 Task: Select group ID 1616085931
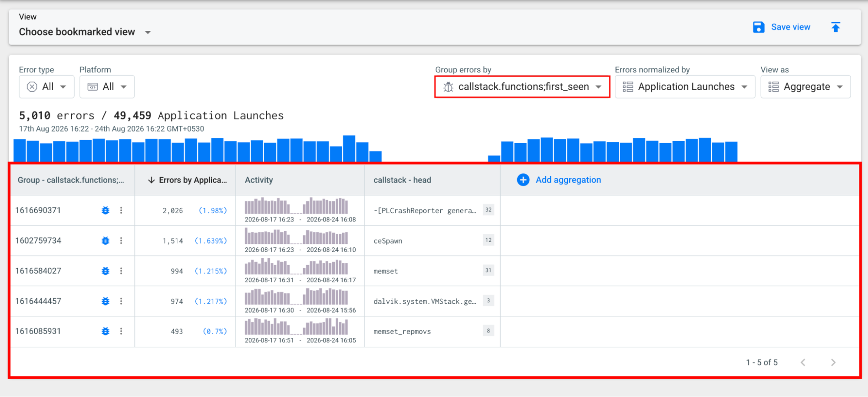(x=38, y=331)
